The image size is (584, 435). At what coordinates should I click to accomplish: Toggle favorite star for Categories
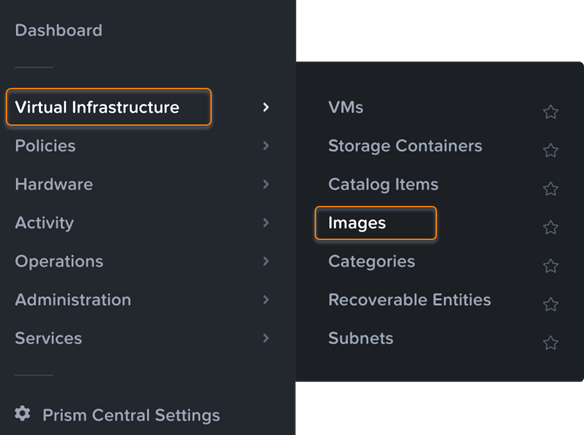coord(550,266)
